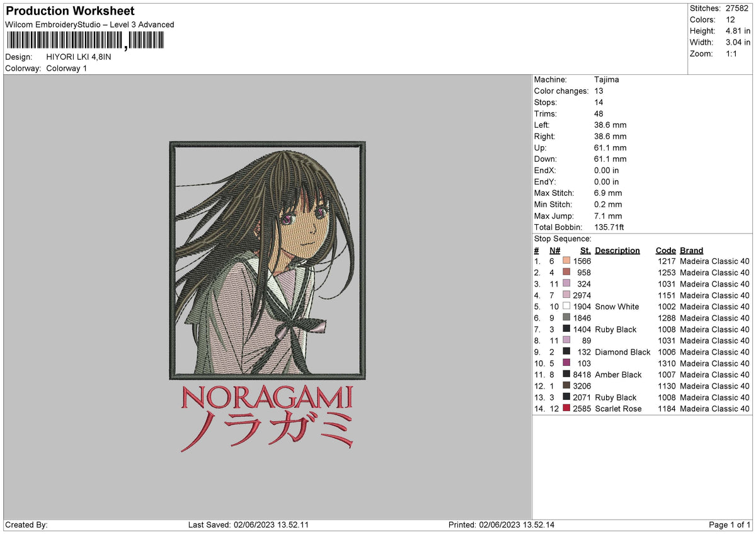Image resolution: width=756 pixels, height=534 pixels.
Task: Click stitch count 3206 in row 12
Action: pyautogui.click(x=582, y=386)
